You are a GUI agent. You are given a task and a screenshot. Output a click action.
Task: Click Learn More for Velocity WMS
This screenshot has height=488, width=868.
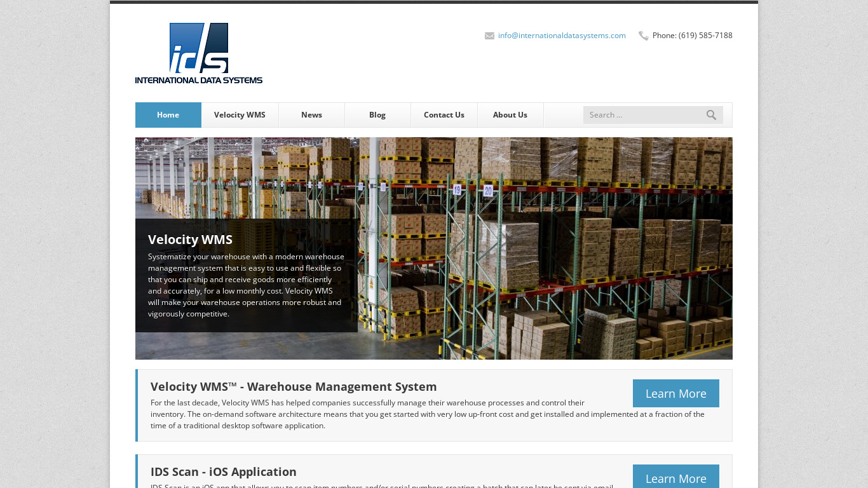676,393
